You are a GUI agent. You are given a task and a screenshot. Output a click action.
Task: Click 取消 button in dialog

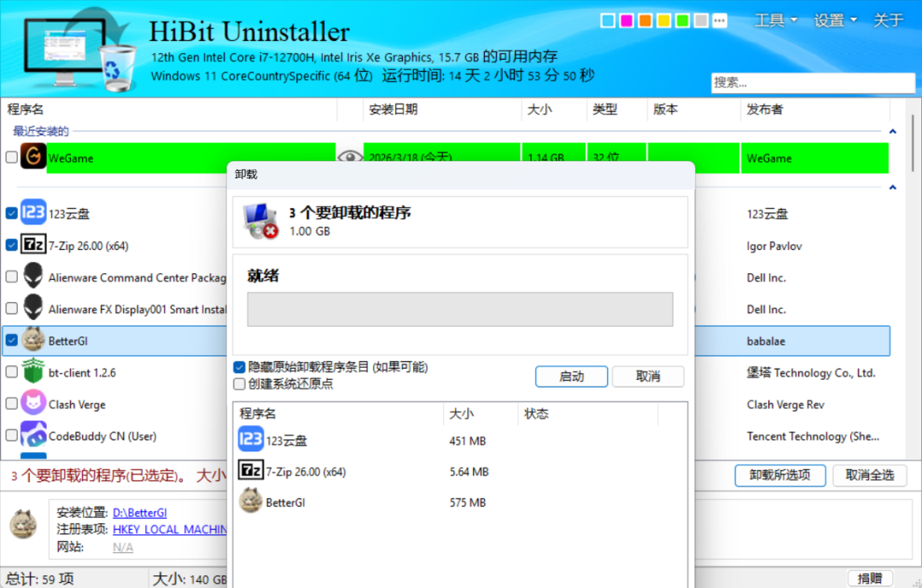tap(648, 376)
